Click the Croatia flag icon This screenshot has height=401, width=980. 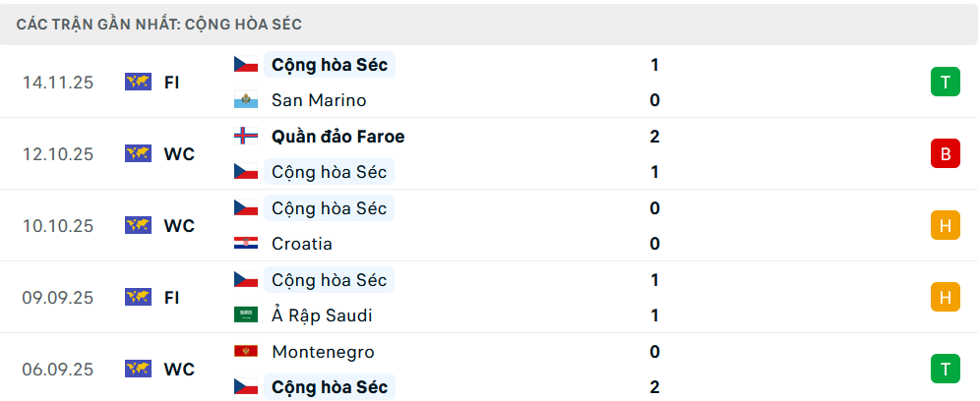point(245,244)
